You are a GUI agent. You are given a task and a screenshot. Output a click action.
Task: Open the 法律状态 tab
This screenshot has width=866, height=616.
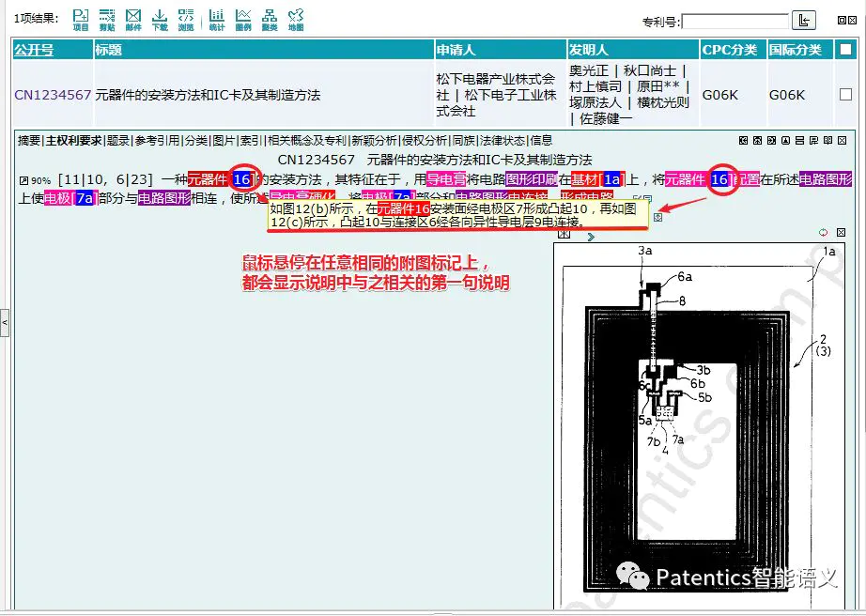[503, 141]
